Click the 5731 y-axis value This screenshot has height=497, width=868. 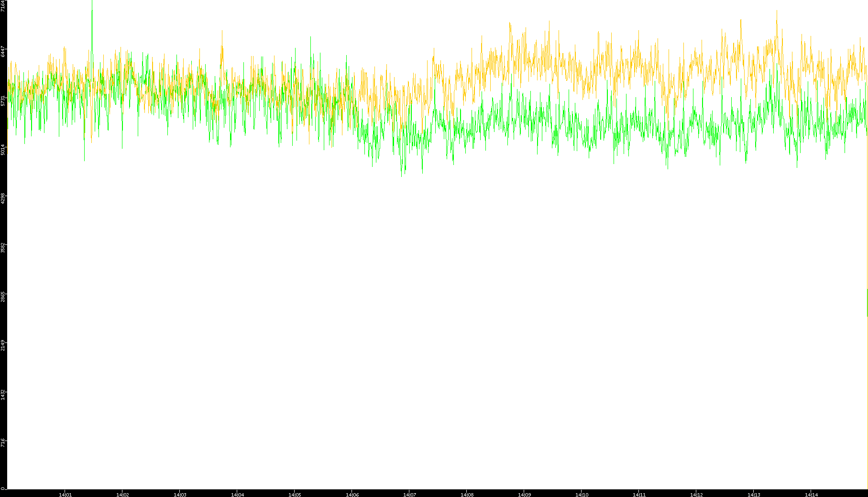pyautogui.click(x=3, y=100)
